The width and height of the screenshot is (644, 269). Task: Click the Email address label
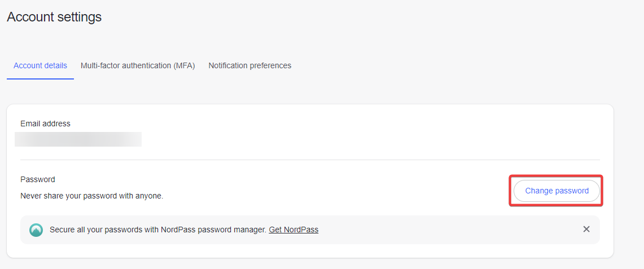coord(45,124)
